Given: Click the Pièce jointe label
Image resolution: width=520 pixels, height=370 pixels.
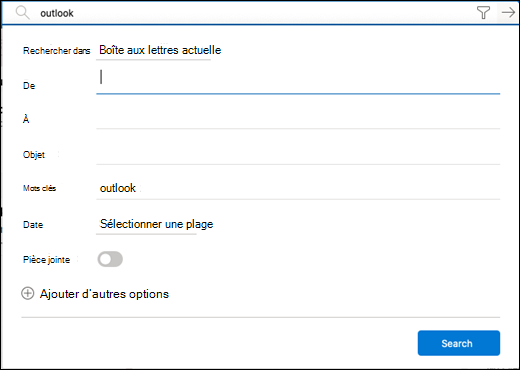Looking at the screenshot, I should (46, 260).
